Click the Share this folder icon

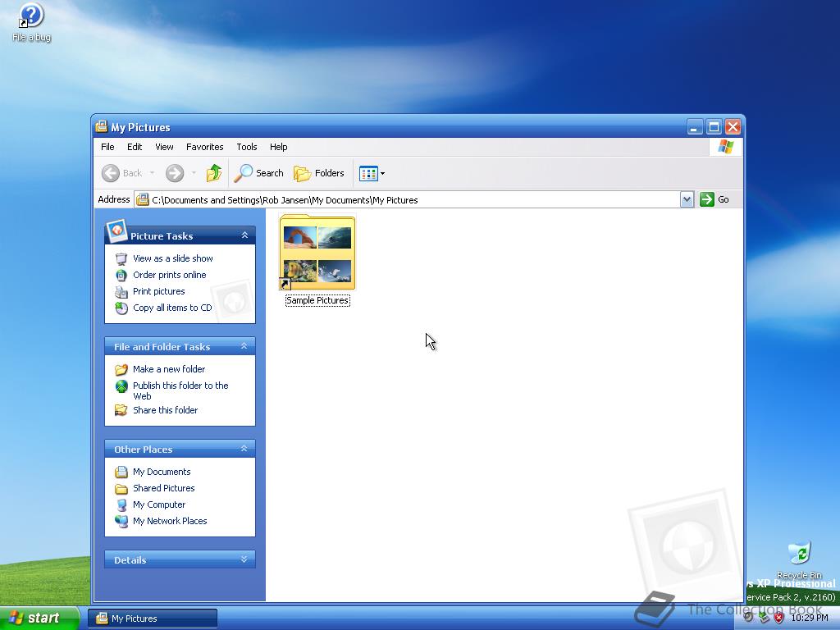click(x=121, y=410)
